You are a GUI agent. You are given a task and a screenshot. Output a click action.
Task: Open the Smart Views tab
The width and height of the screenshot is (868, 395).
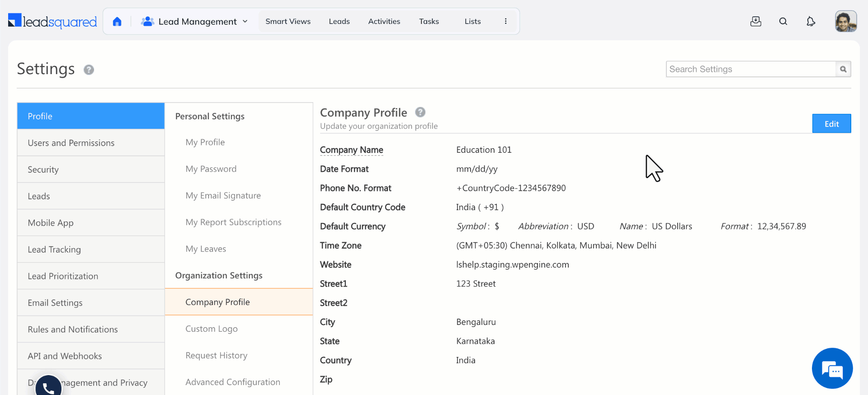[288, 21]
